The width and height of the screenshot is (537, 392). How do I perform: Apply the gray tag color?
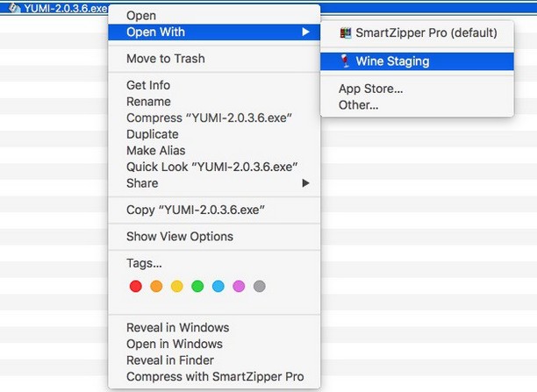(x=259, y=286)
